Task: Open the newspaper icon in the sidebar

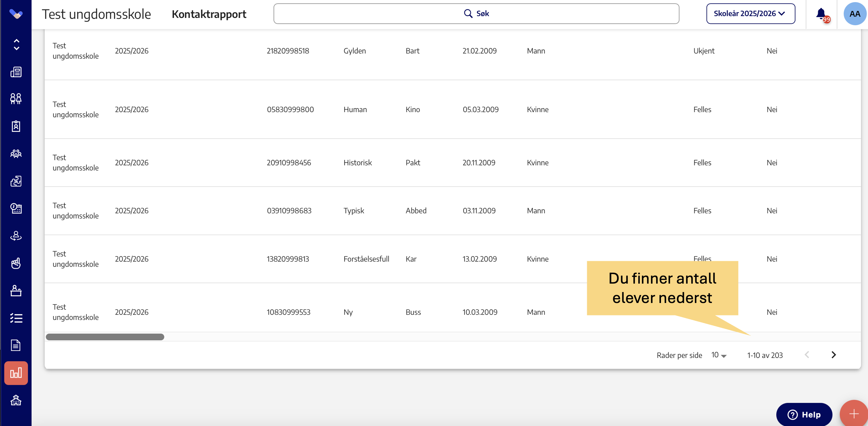Action: pyautogui.click(x=16, y=72)
